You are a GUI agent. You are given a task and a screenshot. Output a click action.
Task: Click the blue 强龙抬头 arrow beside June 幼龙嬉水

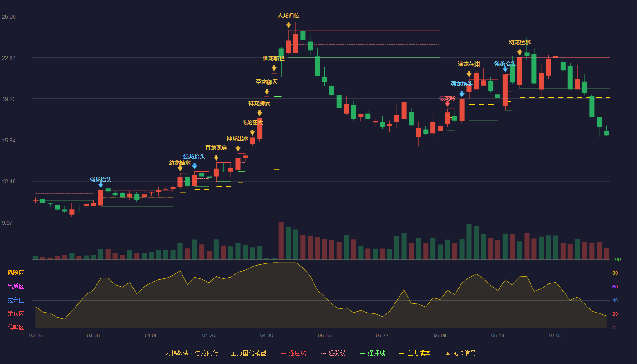click(x=505, y=70)
